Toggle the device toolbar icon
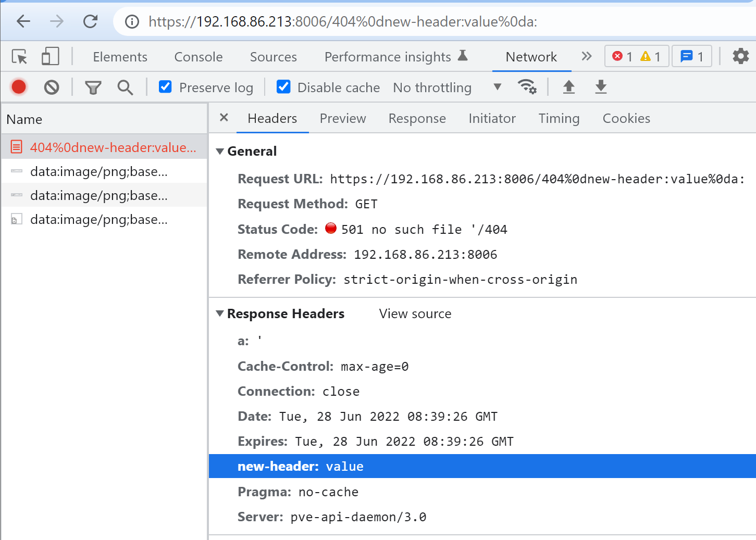This screenshot has height=540, width=756. [x=50, y=56]
